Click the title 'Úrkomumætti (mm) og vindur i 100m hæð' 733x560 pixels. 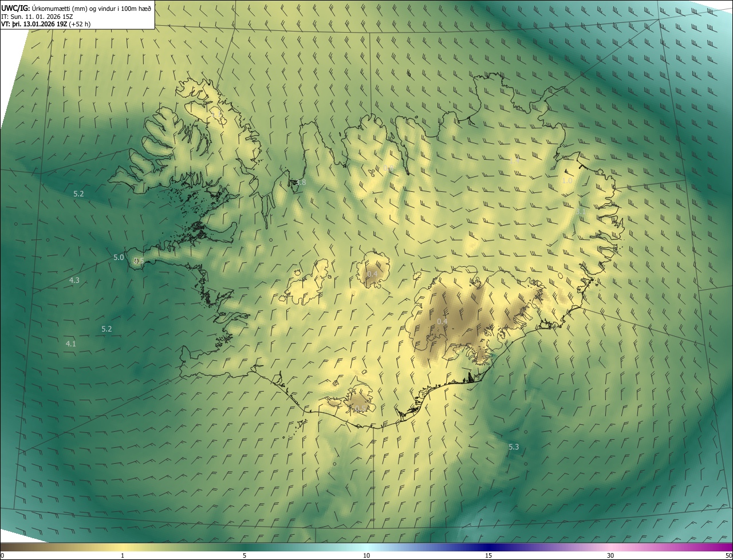(92, 8)
